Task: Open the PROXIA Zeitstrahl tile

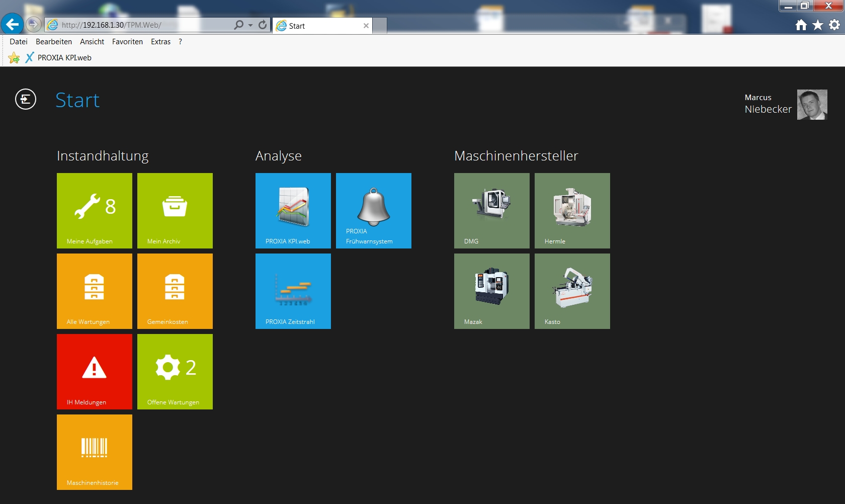Action: [293, 291]
